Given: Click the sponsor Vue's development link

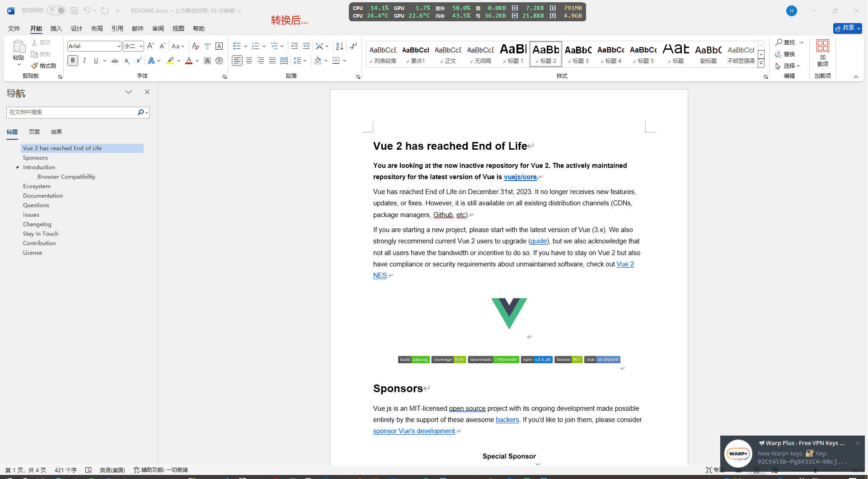Looking at the screenshot, I should (x=414, y=431).
